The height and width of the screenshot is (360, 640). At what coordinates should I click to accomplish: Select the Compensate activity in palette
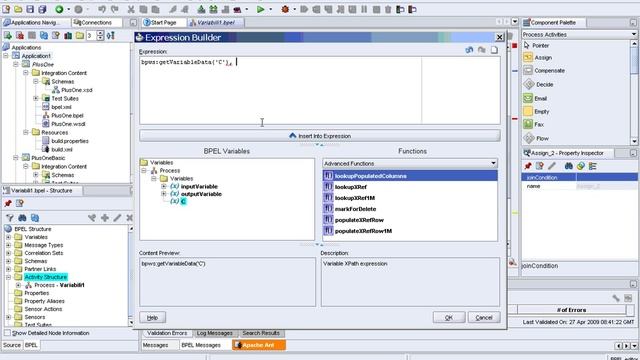pyautogui.click(x=544, y=71)
